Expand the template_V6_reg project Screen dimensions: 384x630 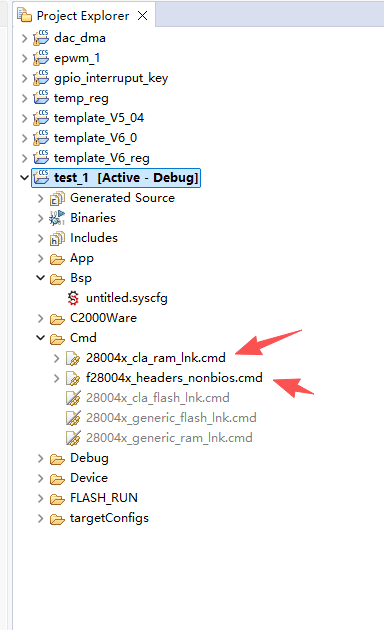click(x=25, y=158)
